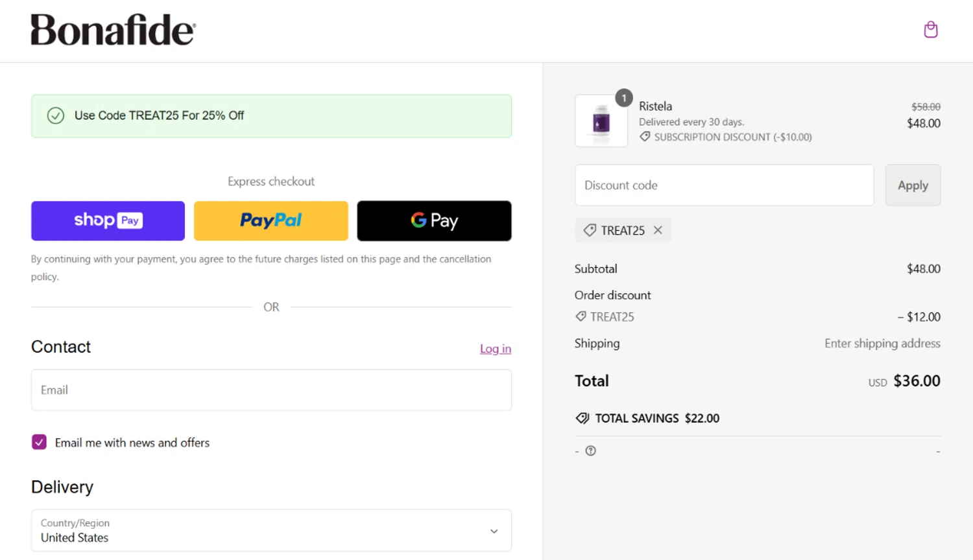Click the item quantity badge
The image size is (973, 560).
[x=623, y=98]
